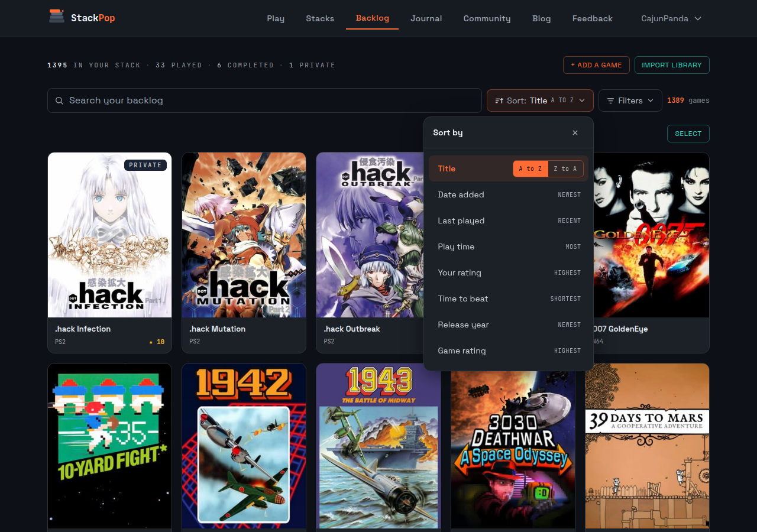757x532 pixels.
Task: Click the filter lines icon
Action: 610,101
